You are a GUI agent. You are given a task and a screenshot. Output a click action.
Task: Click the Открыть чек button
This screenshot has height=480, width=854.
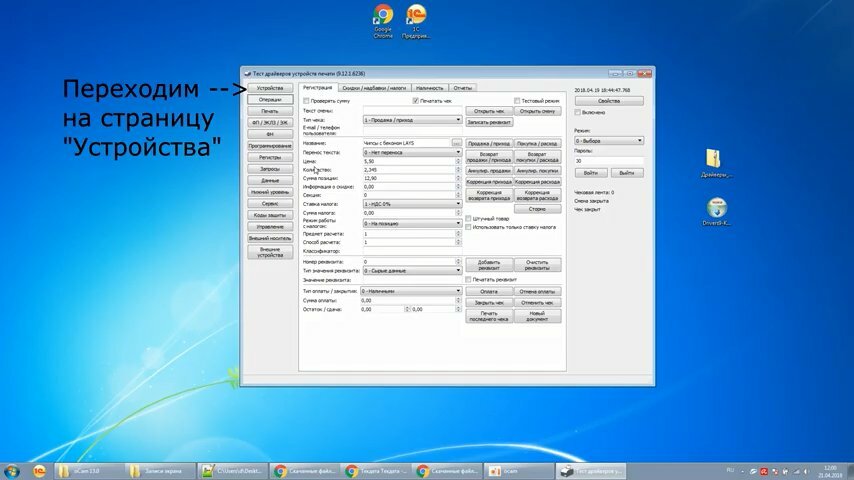[489, 111]
